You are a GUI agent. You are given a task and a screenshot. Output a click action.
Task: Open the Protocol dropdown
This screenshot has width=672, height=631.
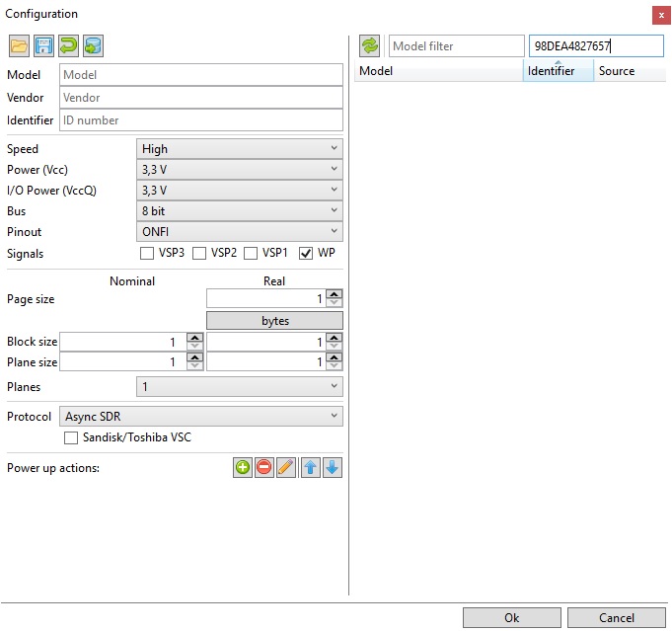201,416
